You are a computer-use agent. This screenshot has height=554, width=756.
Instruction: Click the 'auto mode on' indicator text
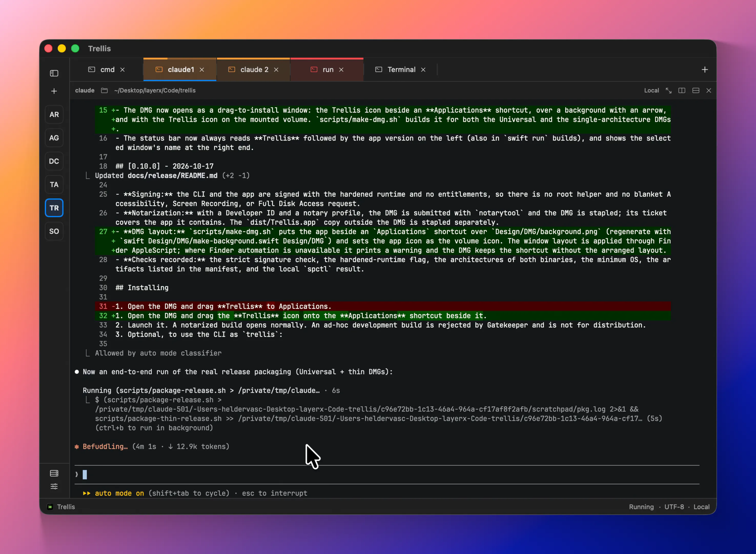(x=119, y=493)
